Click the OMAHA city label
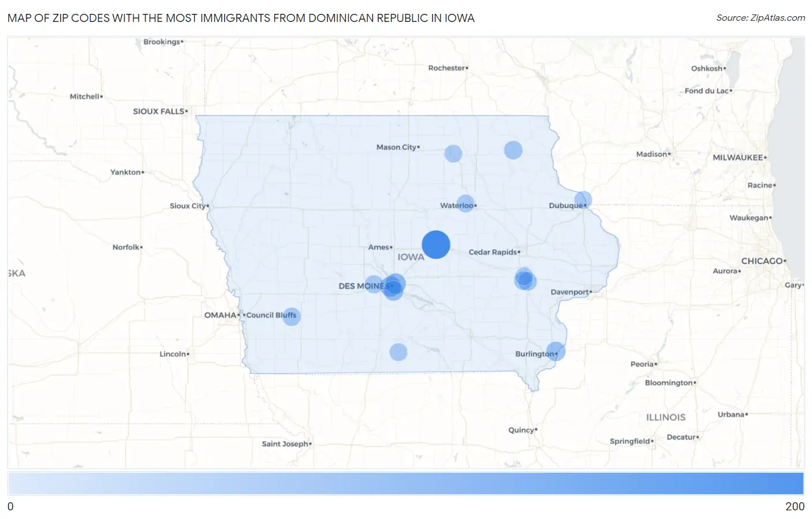Viewport: 812px width, 519px height. click(222, 315)
